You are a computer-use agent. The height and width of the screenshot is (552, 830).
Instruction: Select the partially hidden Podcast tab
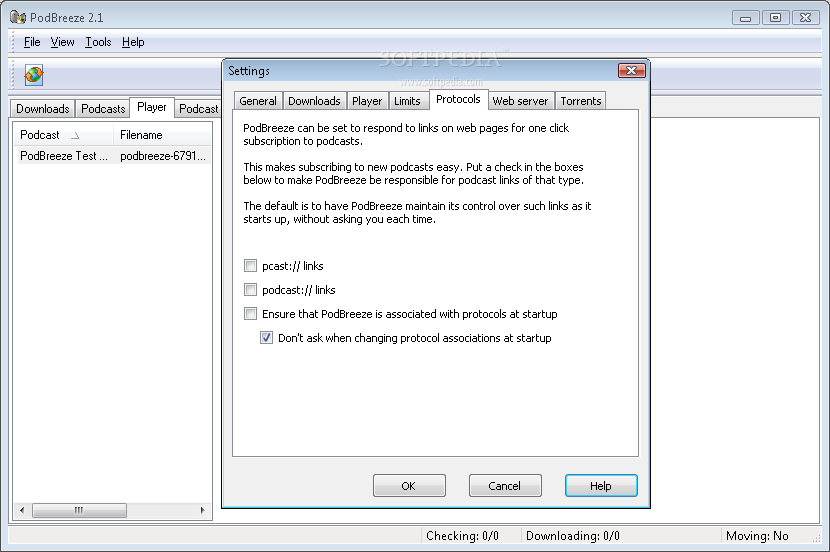coord(198,108)
